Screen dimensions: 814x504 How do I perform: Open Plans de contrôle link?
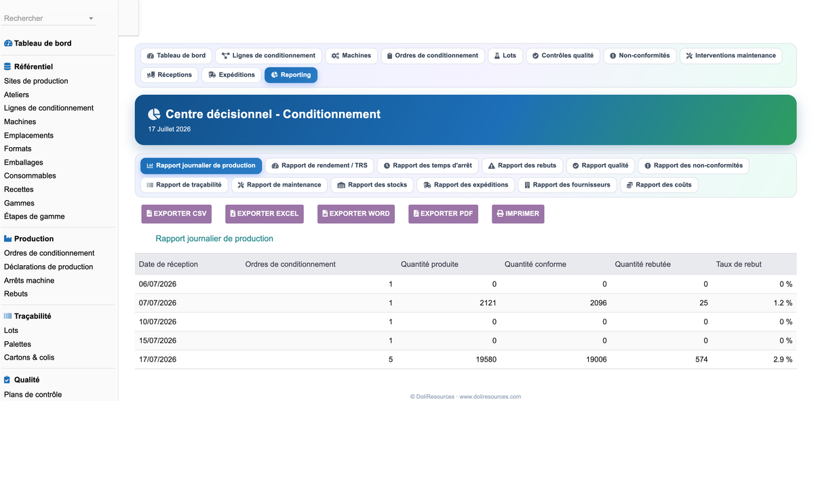(x=33, y=394)
